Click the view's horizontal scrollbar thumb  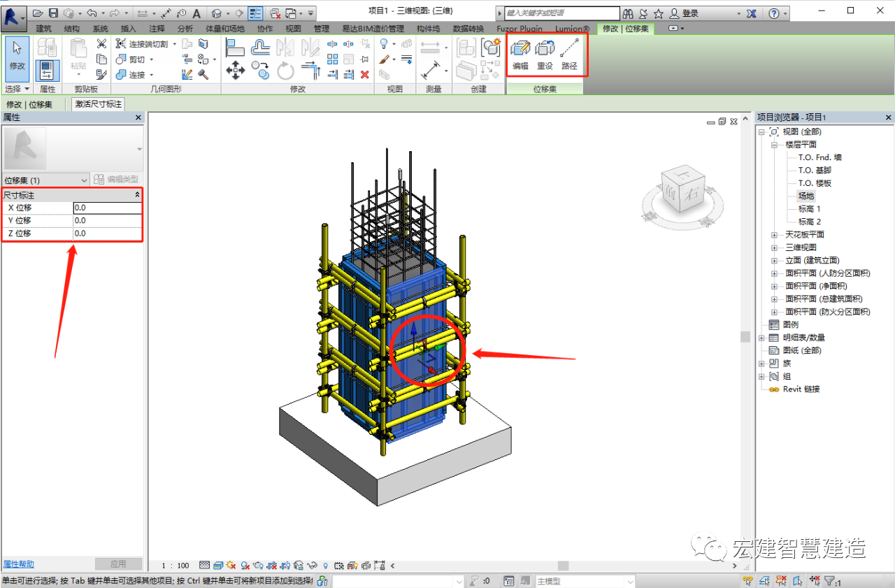point(563,566)
